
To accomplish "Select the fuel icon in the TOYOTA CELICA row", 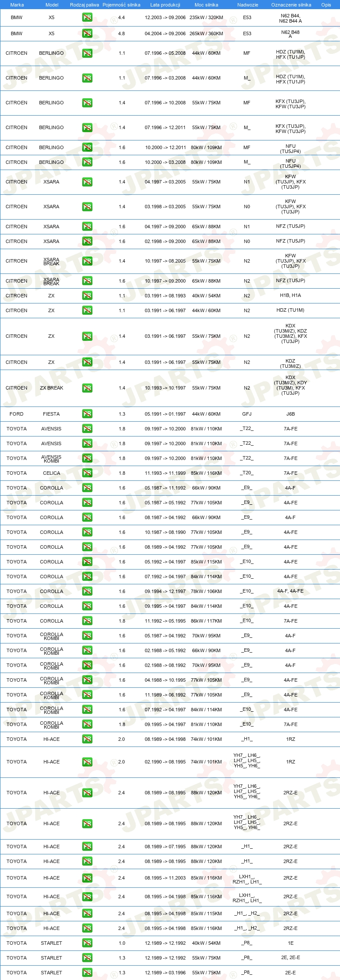I will click(87, 473).
